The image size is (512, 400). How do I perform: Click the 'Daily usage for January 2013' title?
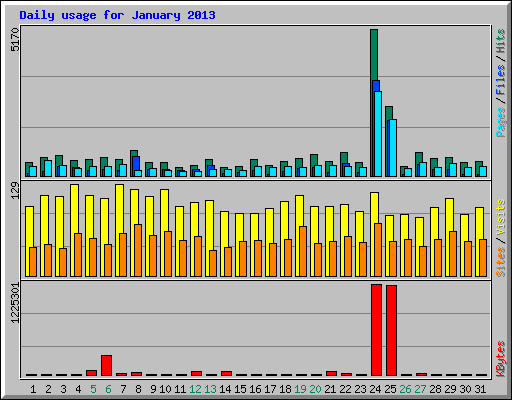[117, 15]
